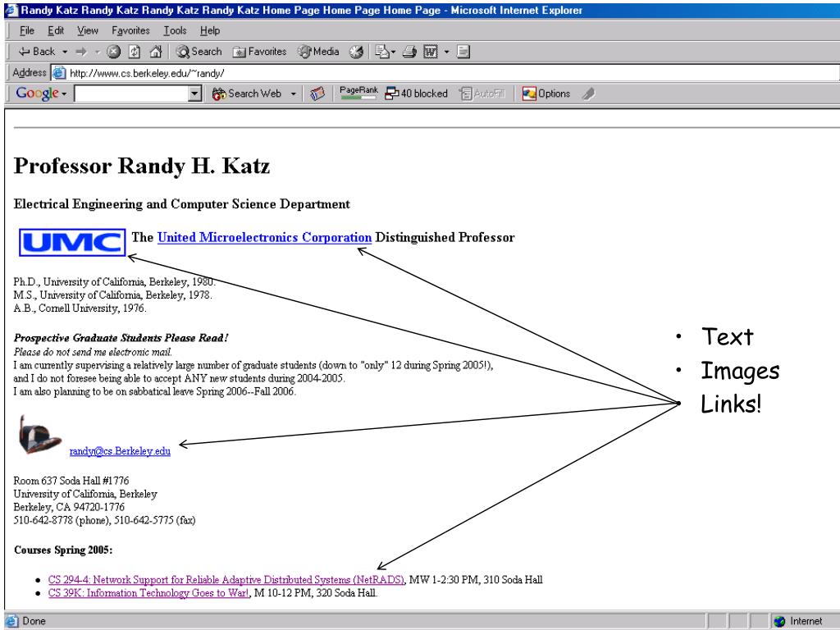Image resolution: width=840 pixels, height=630 pixels.
Task: Click the AutoFill button
Action: (x=482, y=94)
